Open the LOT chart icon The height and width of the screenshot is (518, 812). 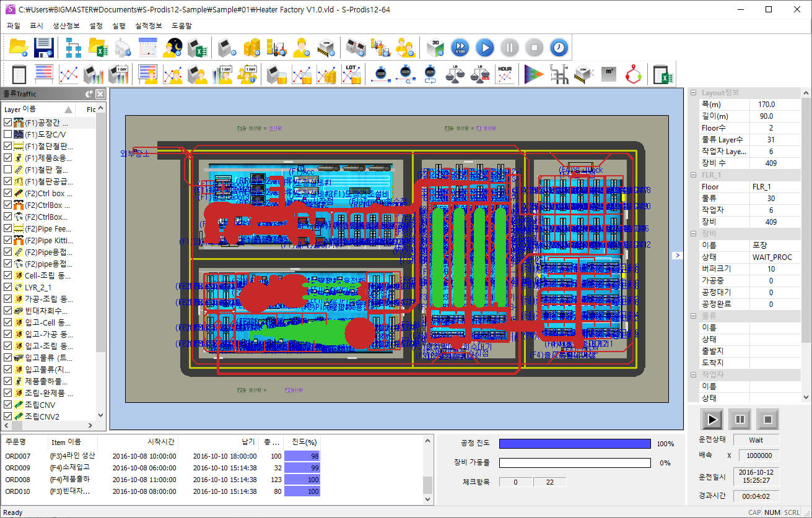click(351, 74)
